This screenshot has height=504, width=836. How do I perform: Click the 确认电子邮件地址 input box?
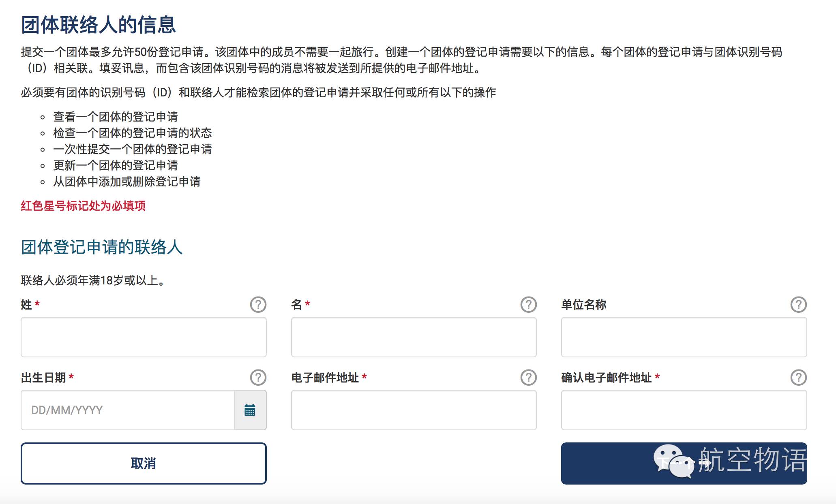[x=684, y=410]
